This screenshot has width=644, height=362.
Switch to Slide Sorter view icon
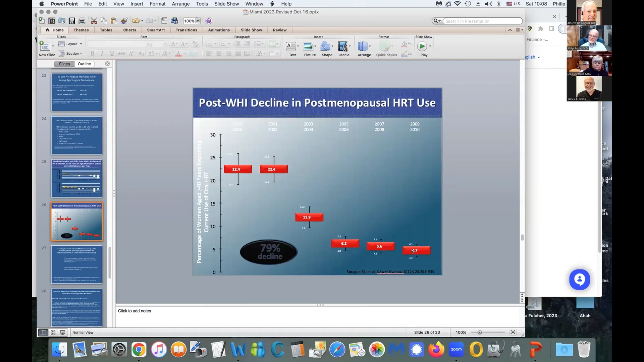point(53,333)
